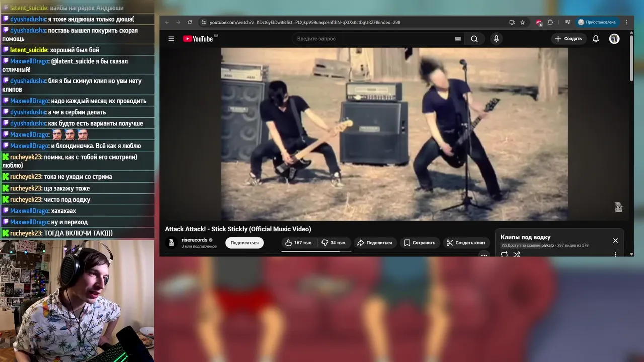The width and height of the screenshot is (644, 362).
Task: Toggle playlist shuffle icon
Action: tap(517, 254)
